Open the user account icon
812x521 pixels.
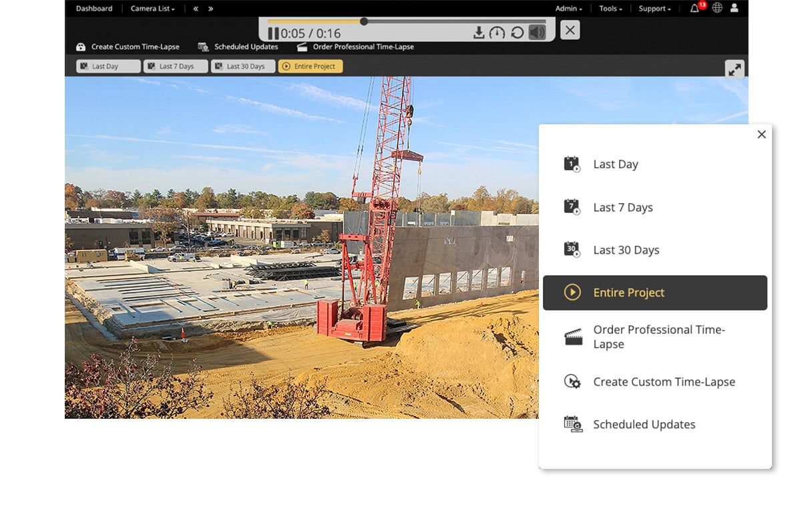[x=734, y=8]
